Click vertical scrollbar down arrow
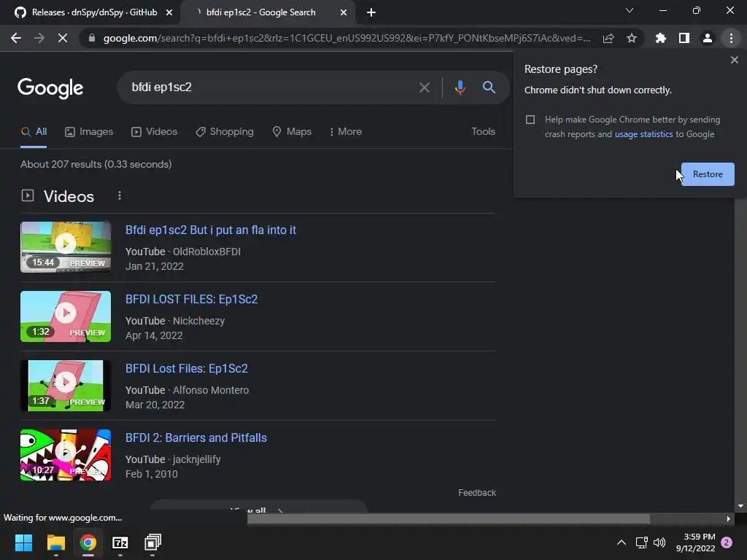Image resolution: width=747 pixels, height=560 pixels. [x=740, y=506]
